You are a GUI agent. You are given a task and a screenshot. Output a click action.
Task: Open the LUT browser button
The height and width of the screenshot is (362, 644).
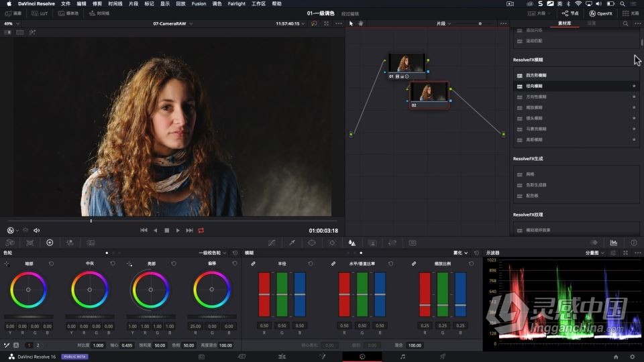[40, 13]
